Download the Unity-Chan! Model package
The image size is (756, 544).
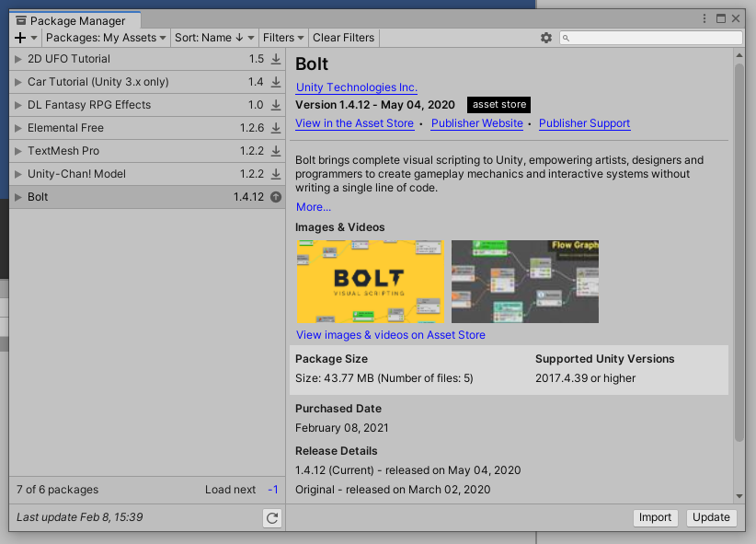tap(276, 174)
